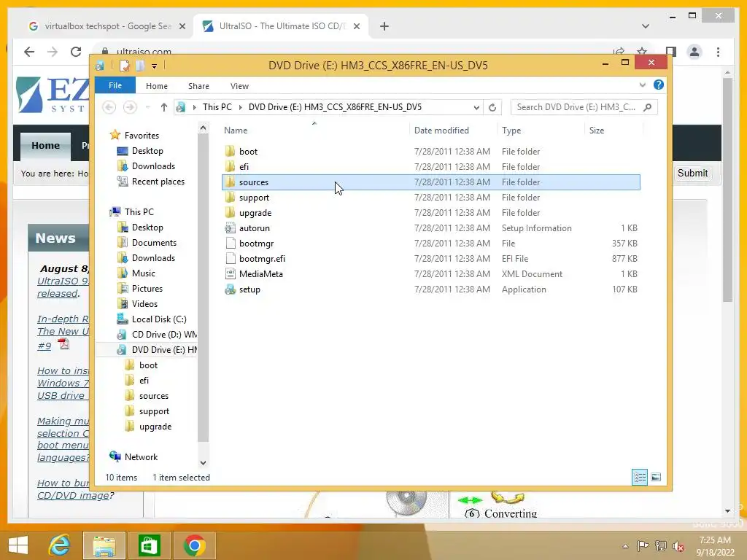Click This PC in address breadcrumb
This screenshot has width=747, height=560.
217,107
